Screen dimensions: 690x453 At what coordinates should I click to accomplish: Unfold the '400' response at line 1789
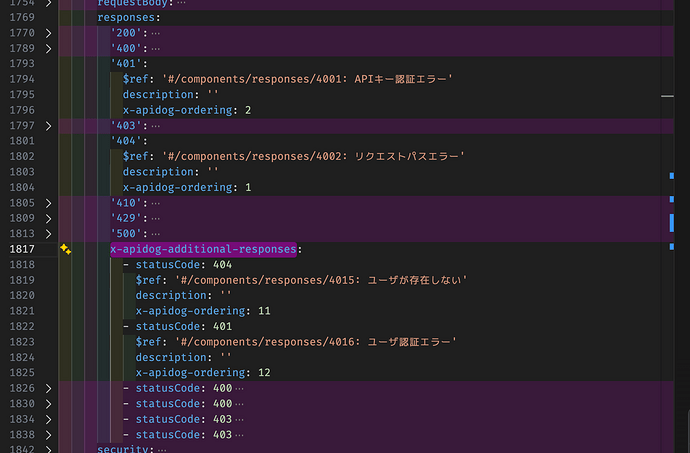(47, 47)
